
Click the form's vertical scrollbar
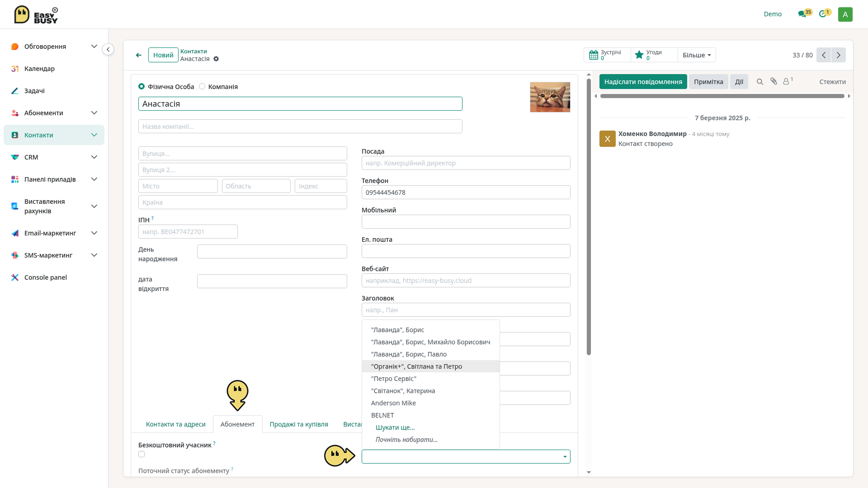(589, 217)
